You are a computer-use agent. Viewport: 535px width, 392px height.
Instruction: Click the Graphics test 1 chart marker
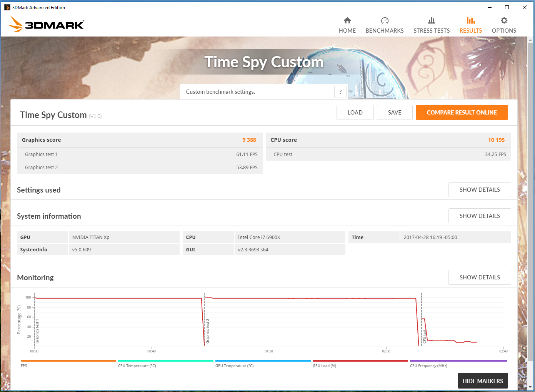(37, 331)
